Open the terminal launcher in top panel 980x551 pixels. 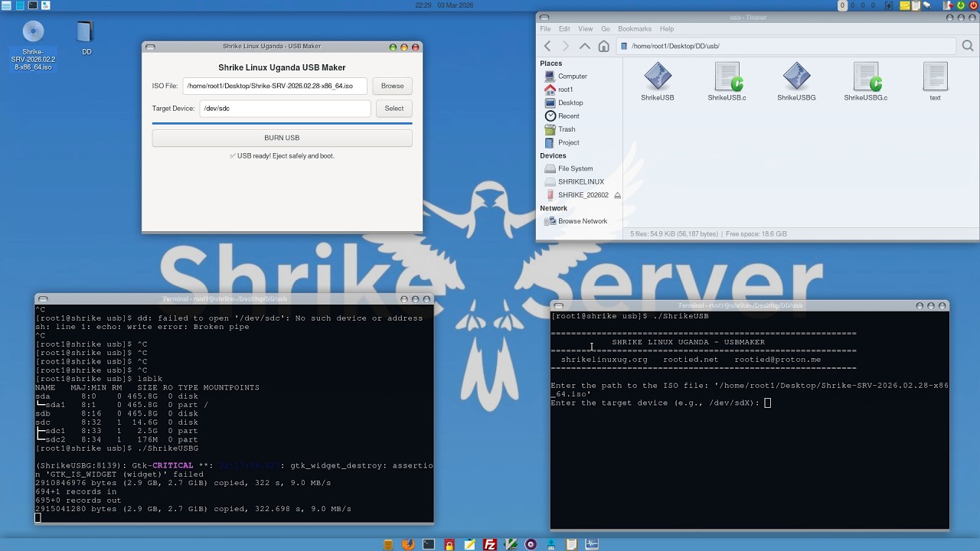coord(33,5)
